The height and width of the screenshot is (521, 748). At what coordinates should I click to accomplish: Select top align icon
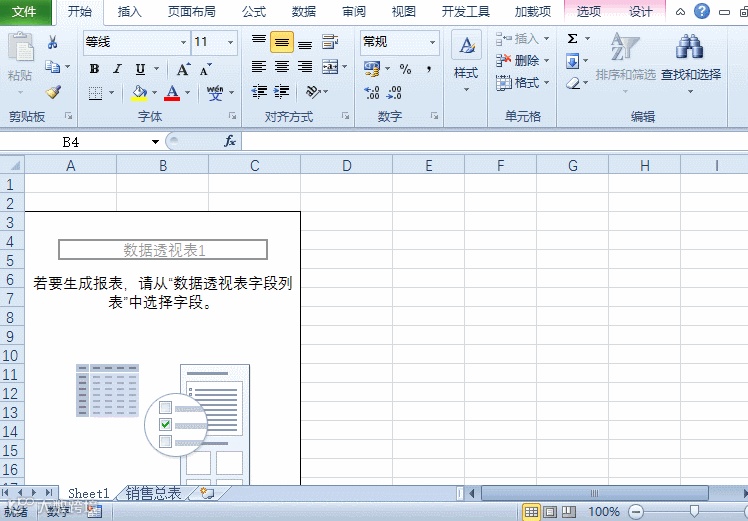tap(259, 42)
